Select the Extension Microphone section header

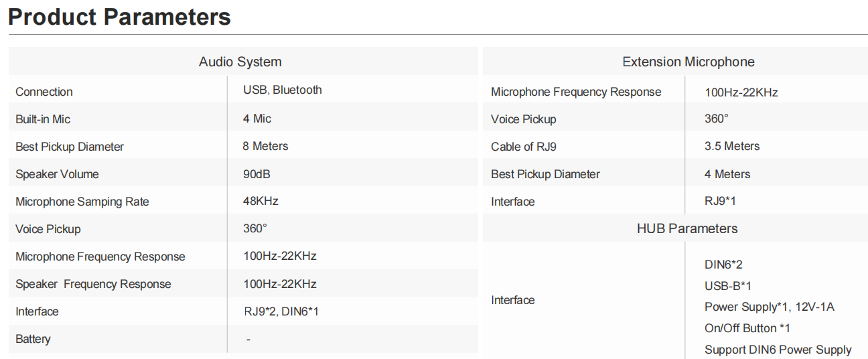[x=688, y=62]
